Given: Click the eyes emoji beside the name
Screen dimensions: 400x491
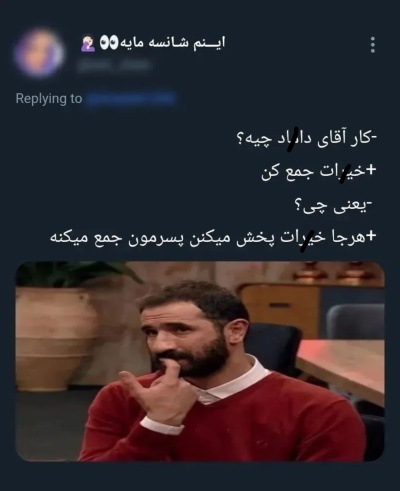Looking at the screenshot, I should click(x=107, y=43).
